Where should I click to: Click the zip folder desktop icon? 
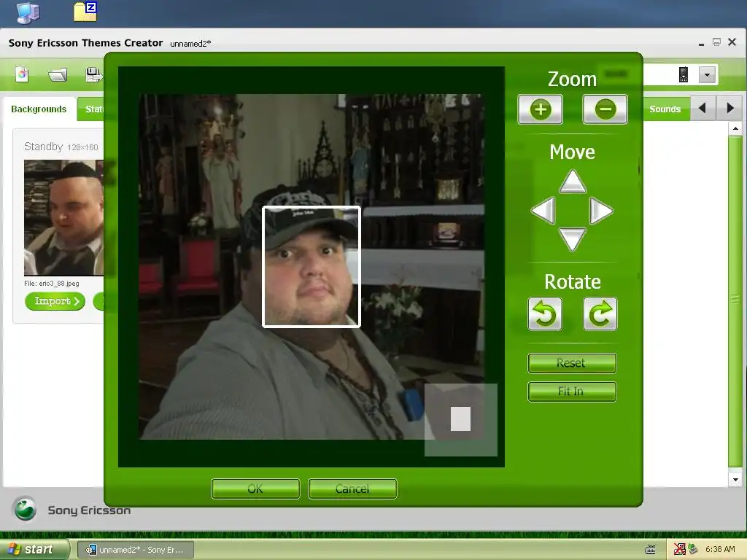pyautogui.click(x=86, y=12)
